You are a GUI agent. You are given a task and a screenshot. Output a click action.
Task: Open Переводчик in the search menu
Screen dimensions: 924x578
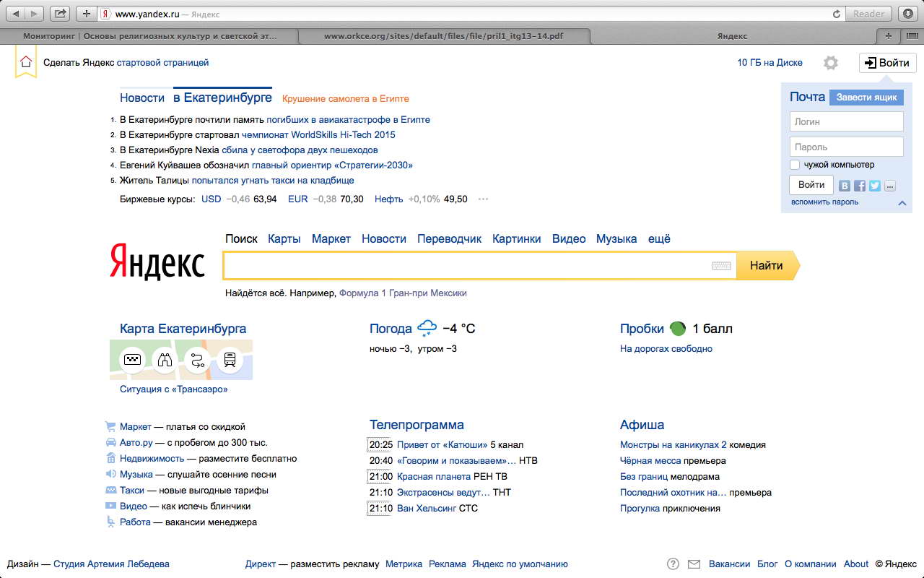(449, 238)
